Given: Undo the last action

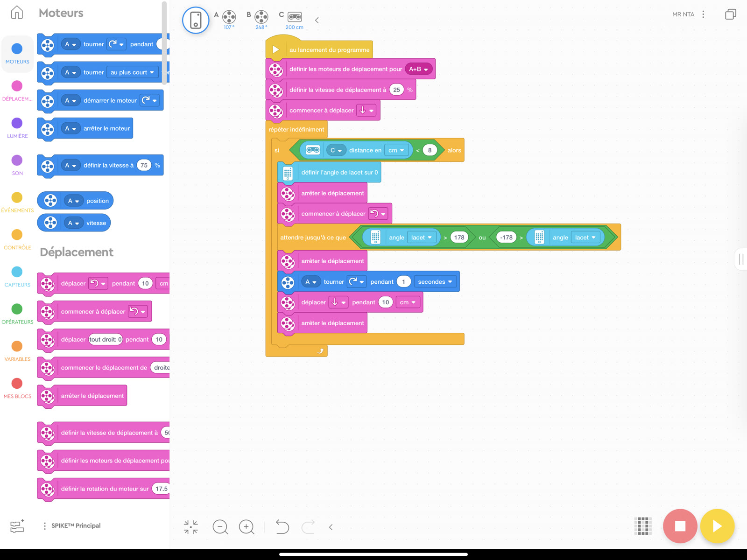Looking at the screenshot, I should point(282,527).
